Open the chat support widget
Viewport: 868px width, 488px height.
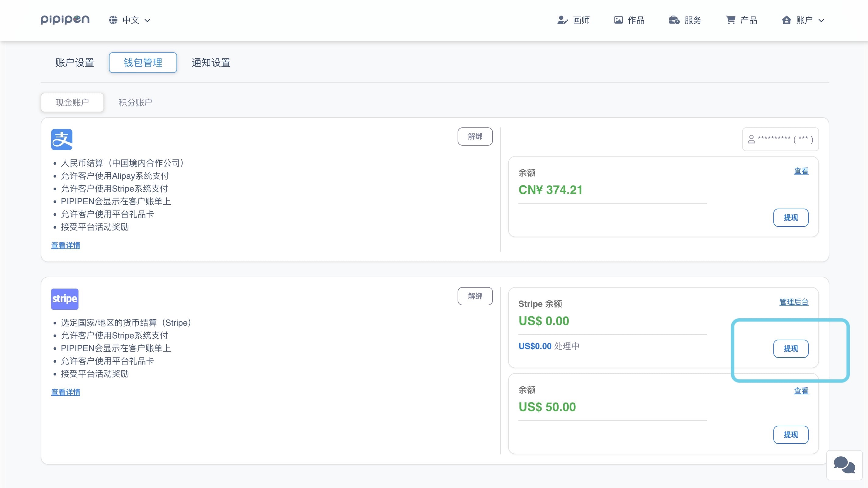click(844, 465)
